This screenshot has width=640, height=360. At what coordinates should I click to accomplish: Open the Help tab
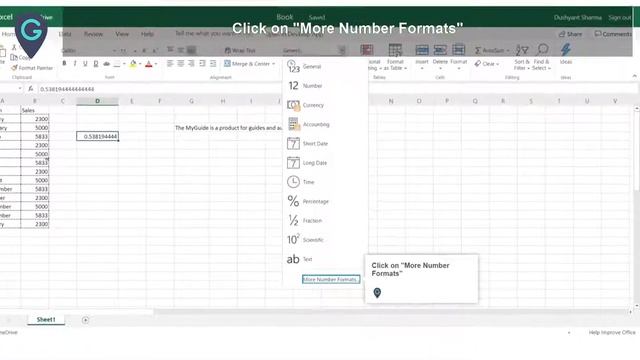click(x=147, y=34)
